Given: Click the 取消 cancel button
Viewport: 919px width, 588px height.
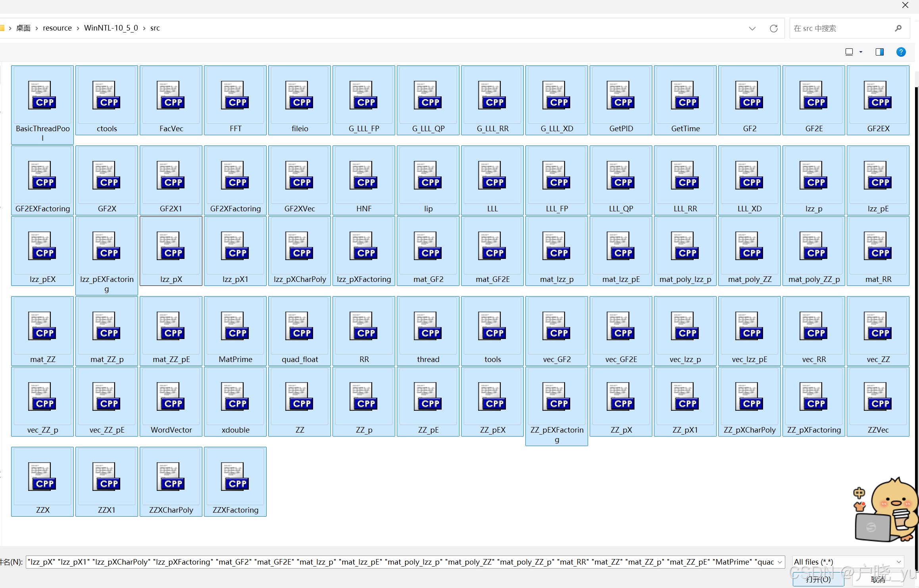Looking at the screenshot, I should 878,579.
